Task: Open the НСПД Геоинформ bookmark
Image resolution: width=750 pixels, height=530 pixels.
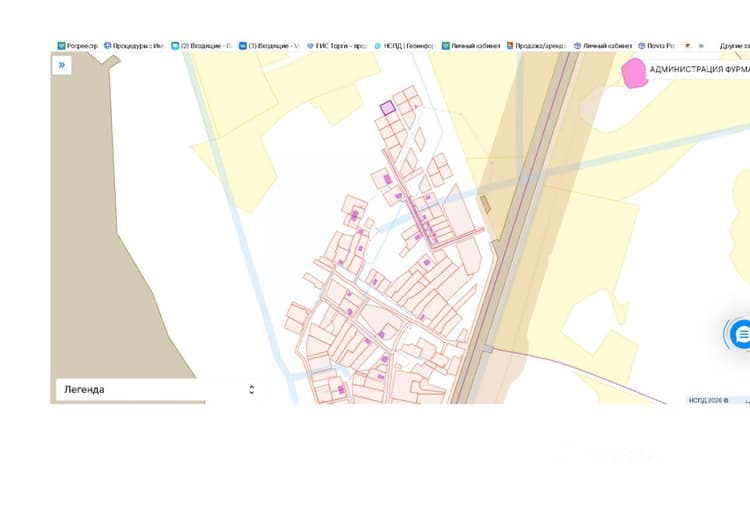Action: pyautogui.click(x=404, y=46)
